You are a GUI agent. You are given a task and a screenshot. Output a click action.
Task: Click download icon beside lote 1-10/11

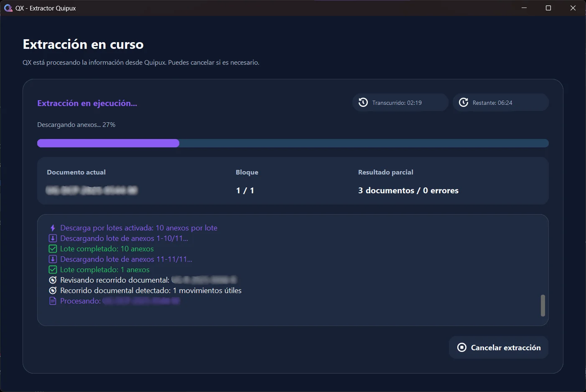coord(53,238)
